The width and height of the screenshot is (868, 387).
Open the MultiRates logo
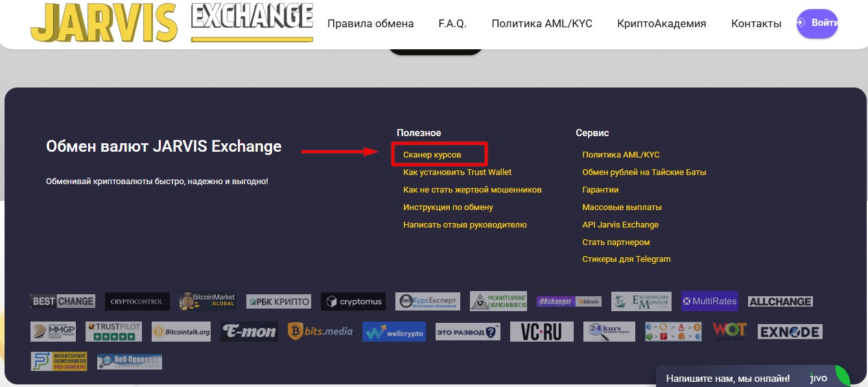pyautogui.click(x=709, y=301)
